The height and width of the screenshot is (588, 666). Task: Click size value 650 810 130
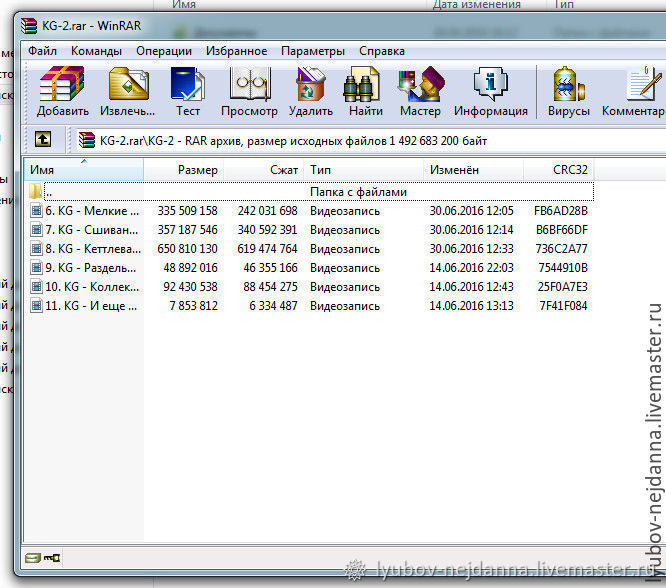187,249
